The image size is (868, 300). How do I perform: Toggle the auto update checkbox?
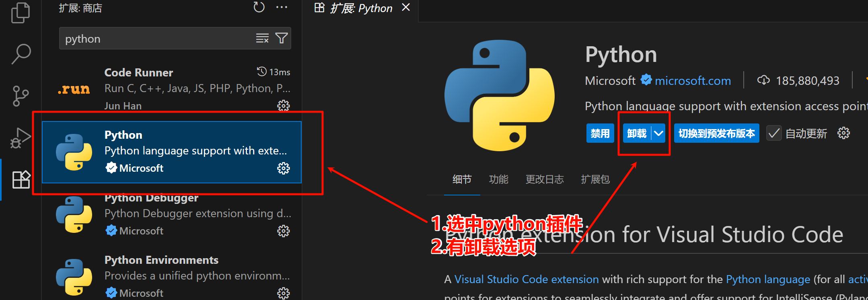(x=773, y=134)
